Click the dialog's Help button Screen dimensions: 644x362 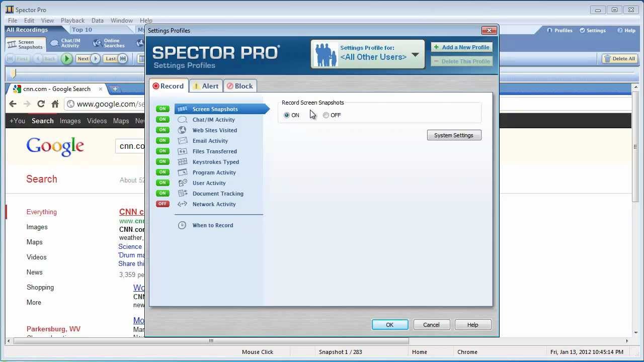point(472,325)
